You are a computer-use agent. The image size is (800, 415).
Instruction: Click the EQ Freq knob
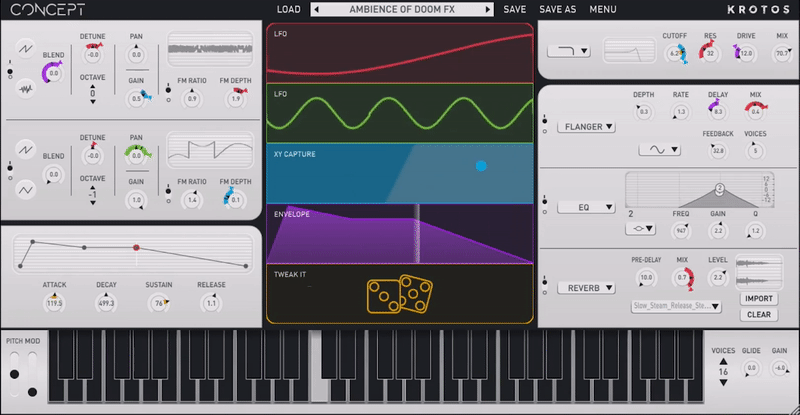point(681,231)
